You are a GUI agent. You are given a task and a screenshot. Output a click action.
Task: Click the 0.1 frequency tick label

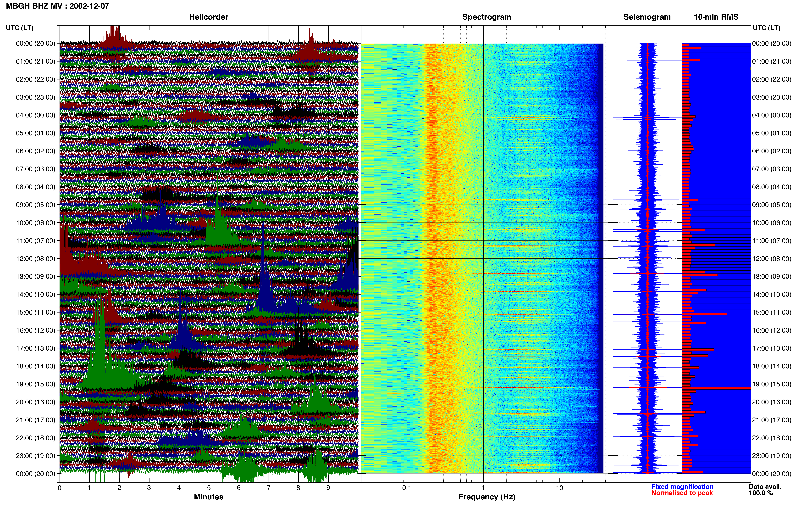pos(407,488)
